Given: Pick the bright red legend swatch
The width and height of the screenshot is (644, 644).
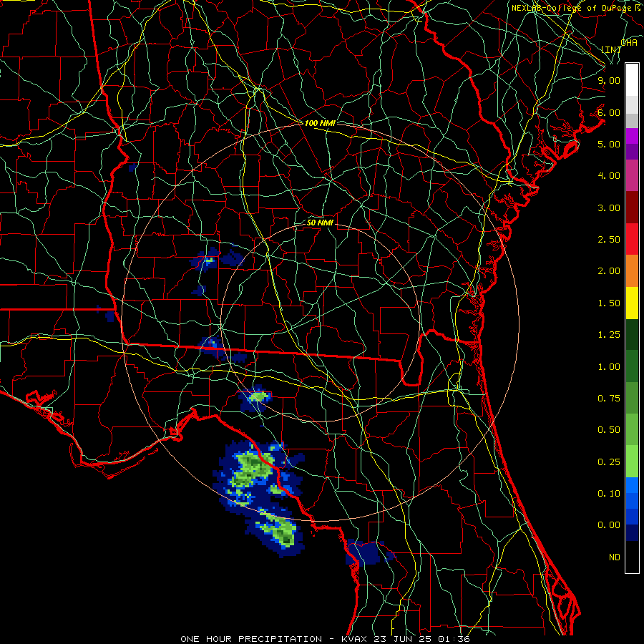Looking at the screenshot, I should tap(632, 239).
